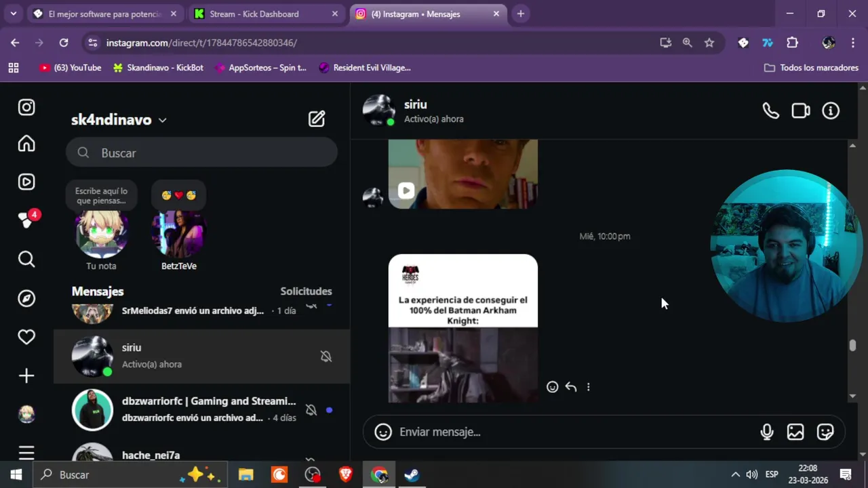This screenshot has width=868, height=488.
Task: Open Windows Start menu
Action: click(x=16, y=474)
